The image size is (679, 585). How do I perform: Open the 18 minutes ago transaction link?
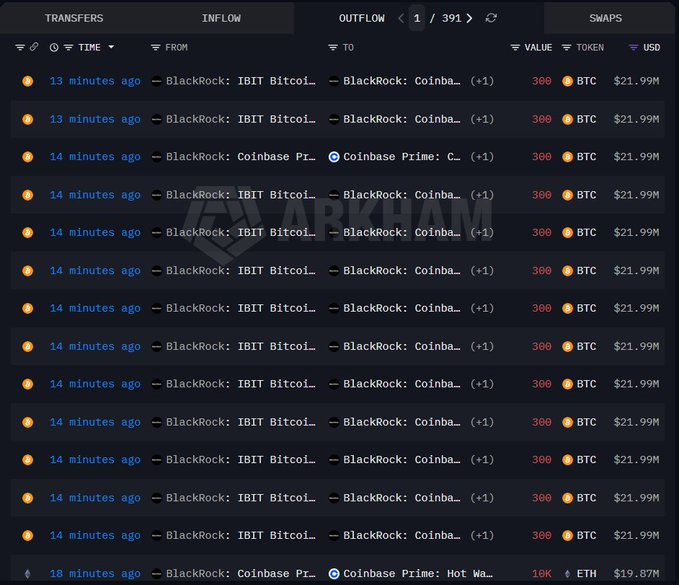point(95,574)
